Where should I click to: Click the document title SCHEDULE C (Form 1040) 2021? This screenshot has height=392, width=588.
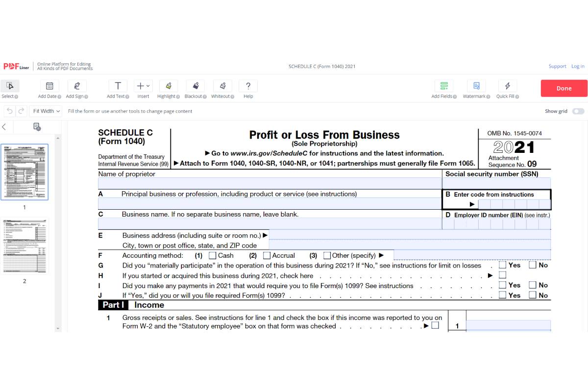(x=322, y=66)
